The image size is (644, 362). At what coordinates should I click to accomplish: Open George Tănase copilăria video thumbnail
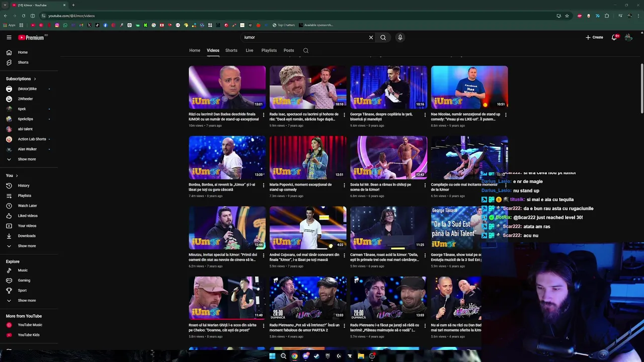pos(388,87)
